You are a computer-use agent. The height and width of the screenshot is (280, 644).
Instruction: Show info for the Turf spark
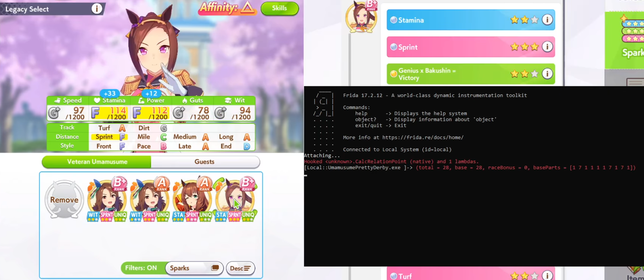(547, 276)
